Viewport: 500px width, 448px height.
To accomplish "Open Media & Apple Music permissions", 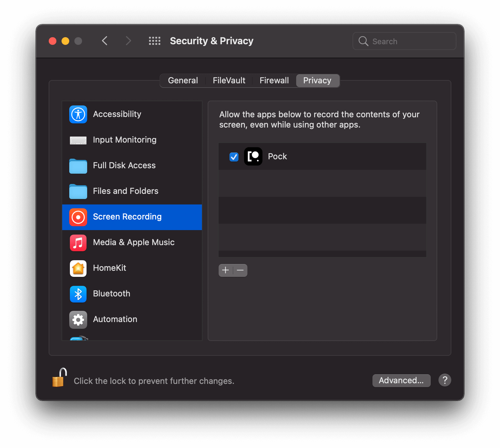I will click(78, 243).
